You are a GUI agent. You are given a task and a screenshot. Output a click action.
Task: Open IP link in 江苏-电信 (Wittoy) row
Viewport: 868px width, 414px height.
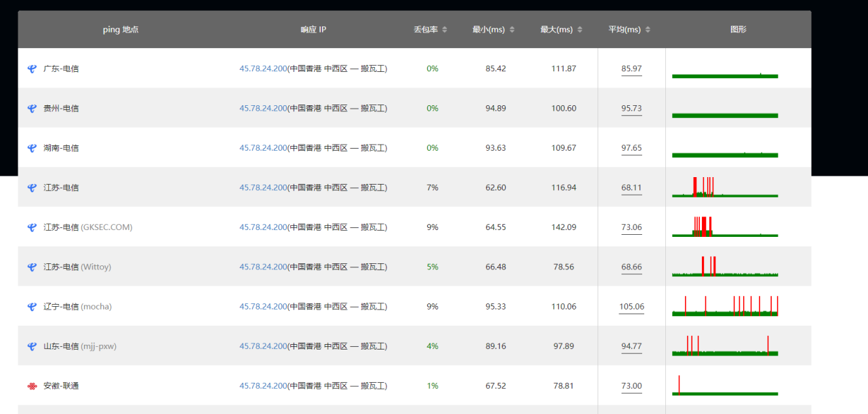(263, 267)
